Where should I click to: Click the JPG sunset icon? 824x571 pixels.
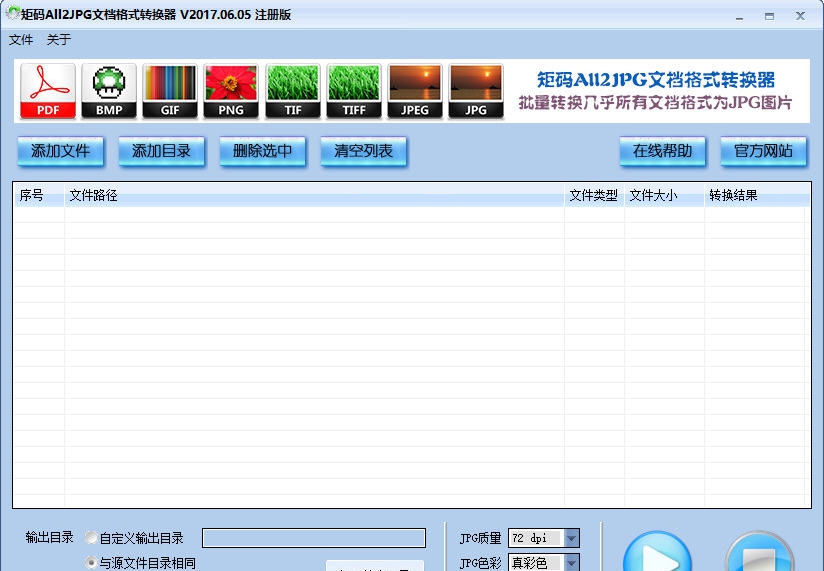click(x=476, y=91)
